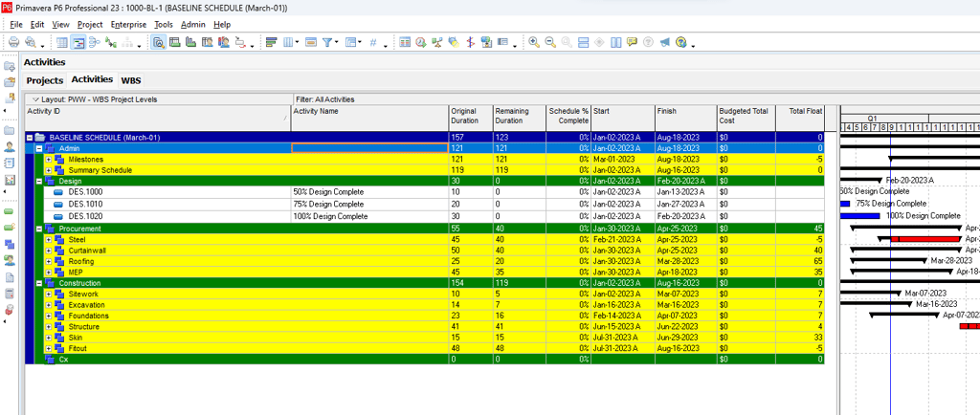Click the yellow speech-bubble hint icon
This screenshot has width=980, height=415.
[632, 42]
